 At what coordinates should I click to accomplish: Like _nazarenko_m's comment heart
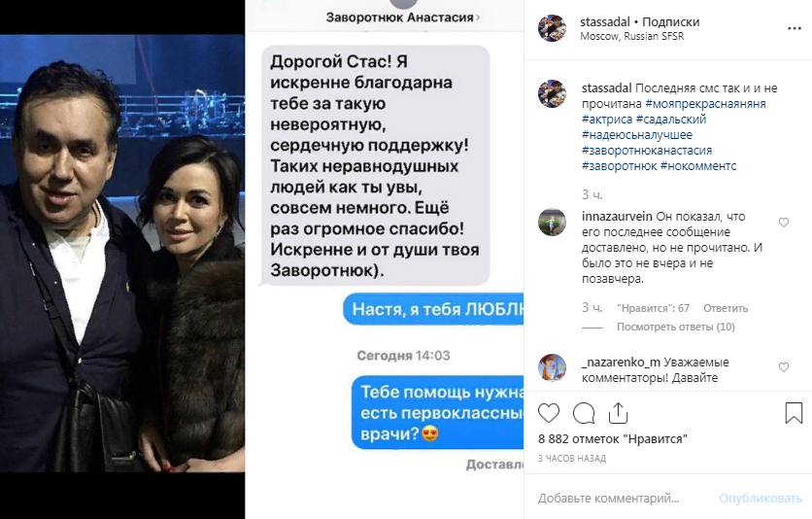(x=784, y=367)
